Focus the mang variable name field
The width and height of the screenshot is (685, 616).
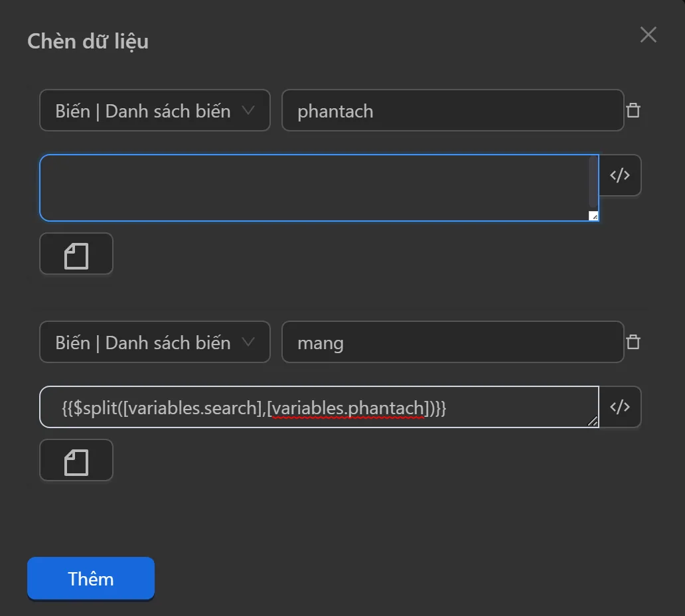point(451,343)
